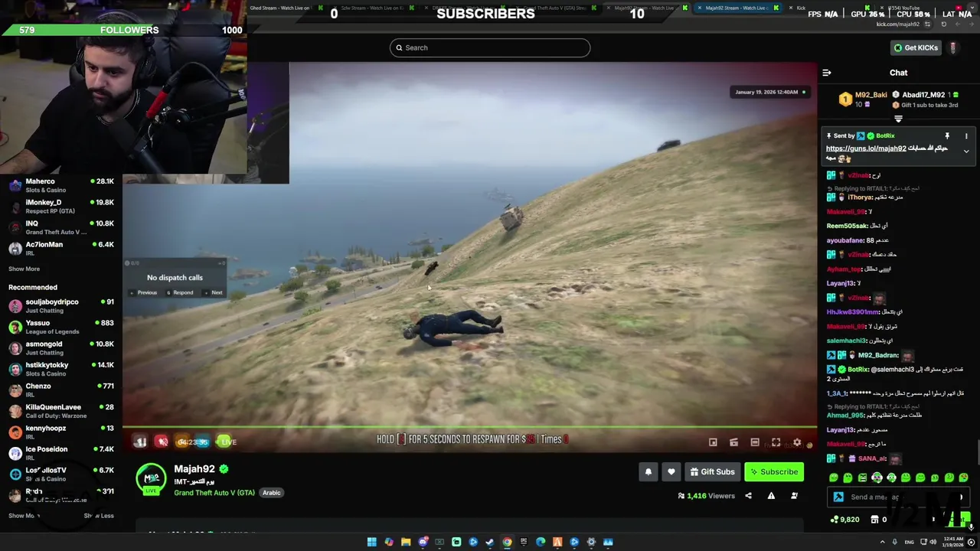Cast the stream using the cast icon
980x551 pixels.
click(733, 442)
